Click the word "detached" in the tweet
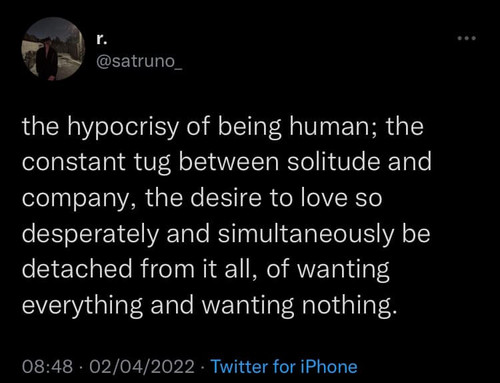 (77, 269)
